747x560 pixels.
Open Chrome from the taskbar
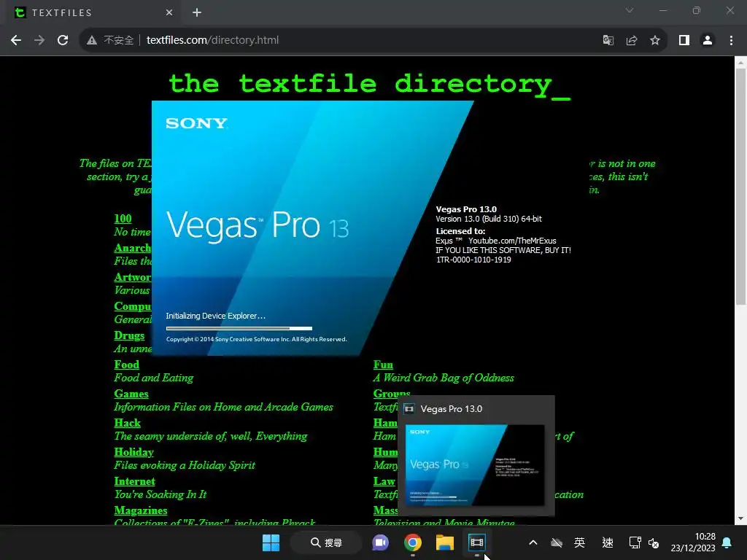tap(413, 542)
